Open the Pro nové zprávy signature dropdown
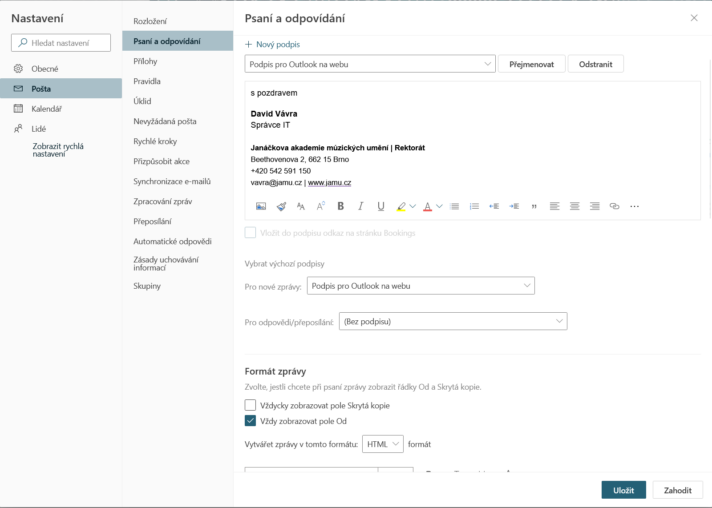 (420, 286)
